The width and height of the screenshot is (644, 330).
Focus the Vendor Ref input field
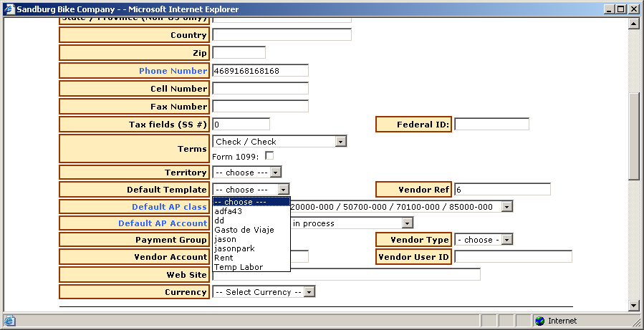coord(502,190)
